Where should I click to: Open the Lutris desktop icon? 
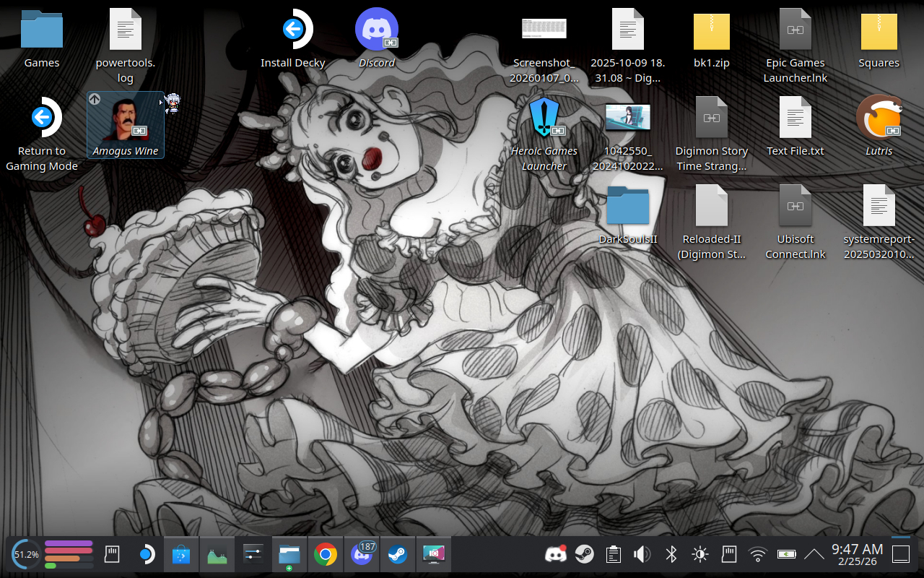click(x=879, y=118)
